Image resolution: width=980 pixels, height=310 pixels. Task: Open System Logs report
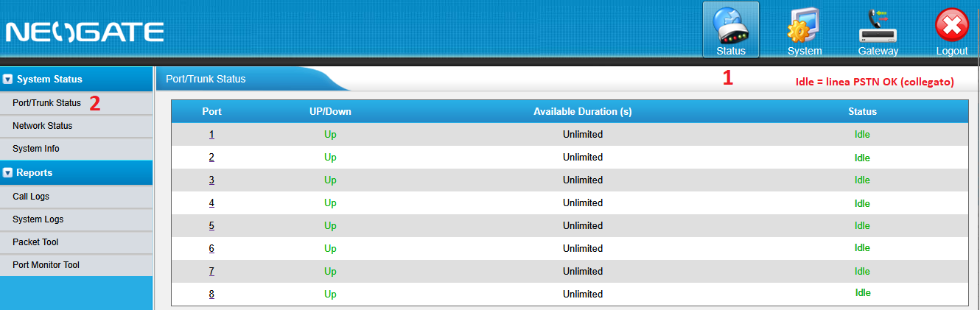coord(38,219)
